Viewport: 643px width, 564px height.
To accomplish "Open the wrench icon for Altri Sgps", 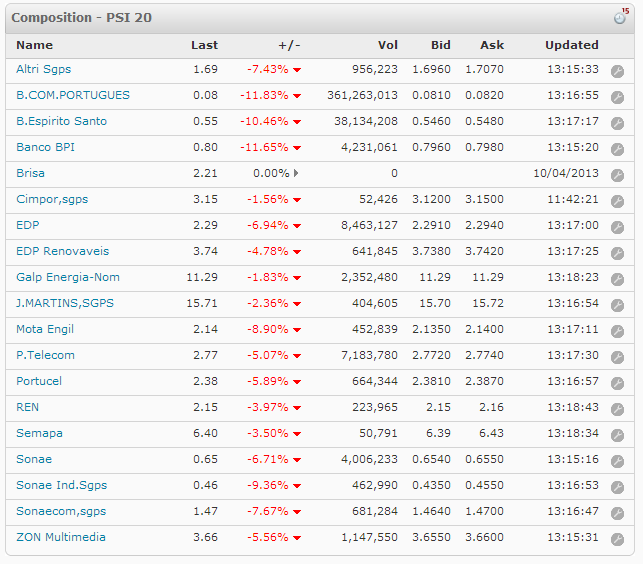I will click(x=617, y=71).
